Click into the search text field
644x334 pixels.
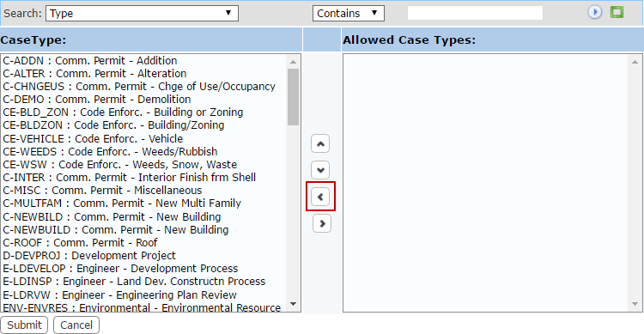click(x=475, y=13)
